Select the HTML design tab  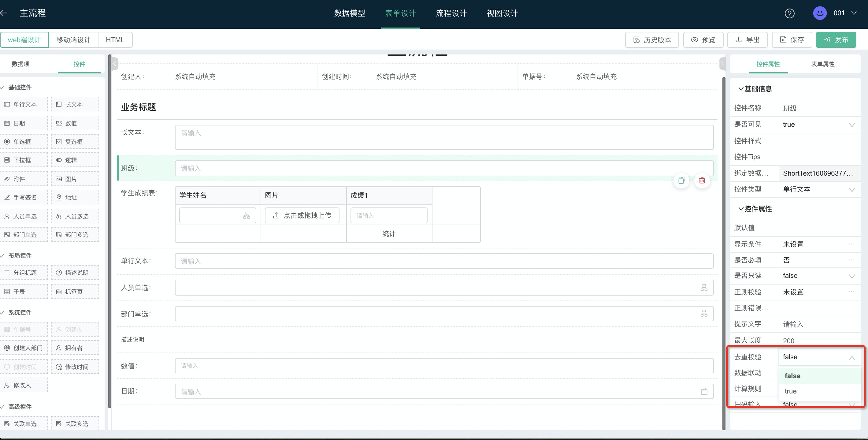(115, 40)
